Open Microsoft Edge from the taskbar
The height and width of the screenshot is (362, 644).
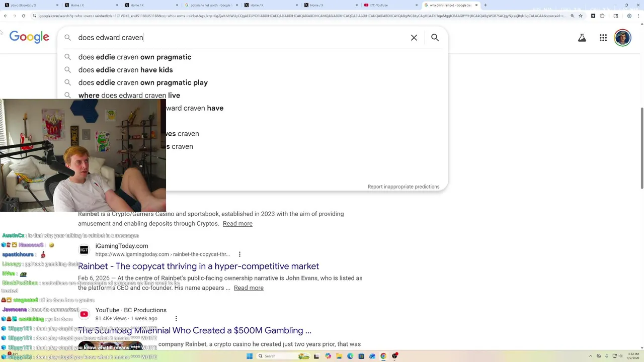pyautogui.click(x=350, y=356)
